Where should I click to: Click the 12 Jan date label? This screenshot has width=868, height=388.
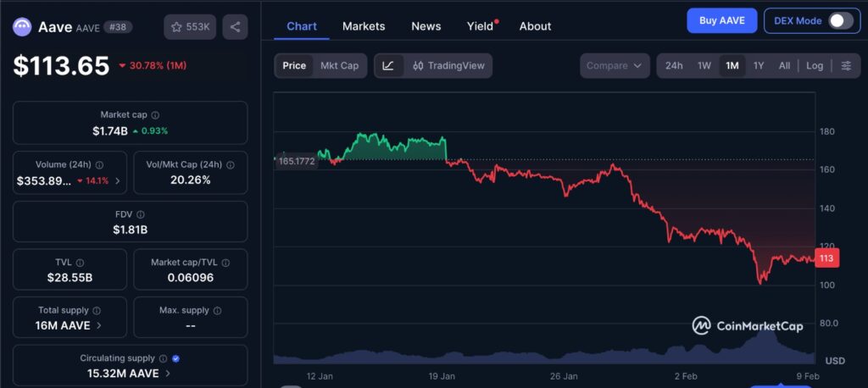coord(320,376)
